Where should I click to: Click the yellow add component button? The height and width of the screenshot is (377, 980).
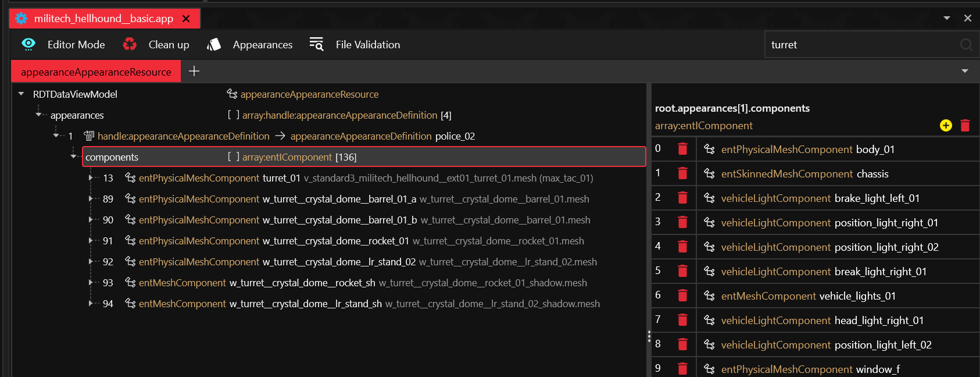946,126
